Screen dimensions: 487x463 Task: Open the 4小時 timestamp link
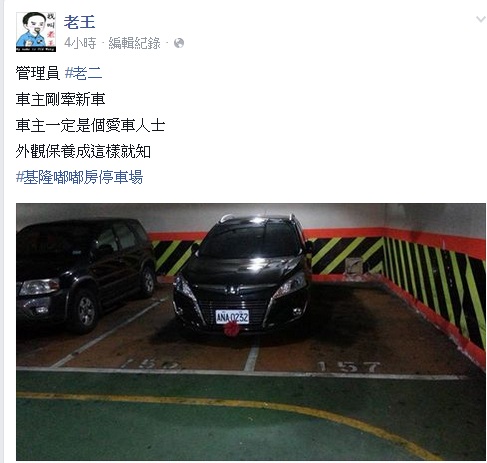[x=80, y=43]
